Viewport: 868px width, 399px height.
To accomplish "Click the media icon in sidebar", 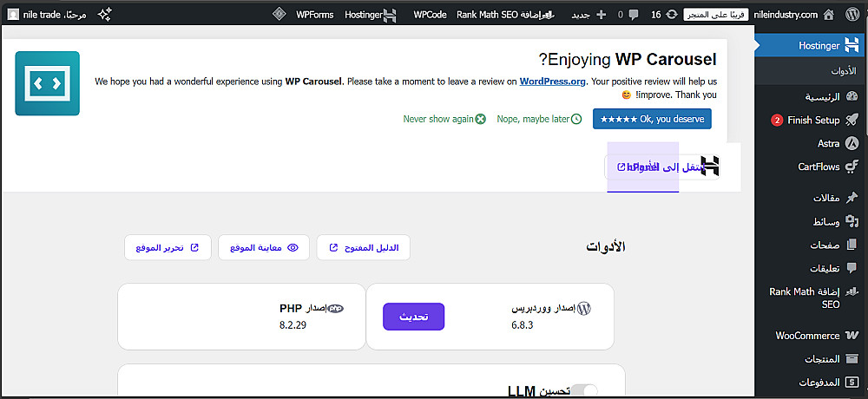I will point(852,221).
